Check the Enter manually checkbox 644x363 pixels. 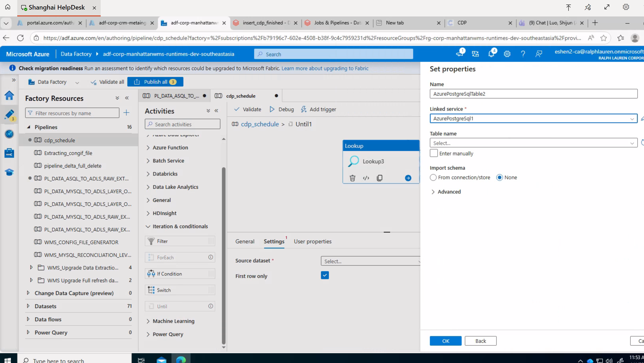tap(434, 153)
